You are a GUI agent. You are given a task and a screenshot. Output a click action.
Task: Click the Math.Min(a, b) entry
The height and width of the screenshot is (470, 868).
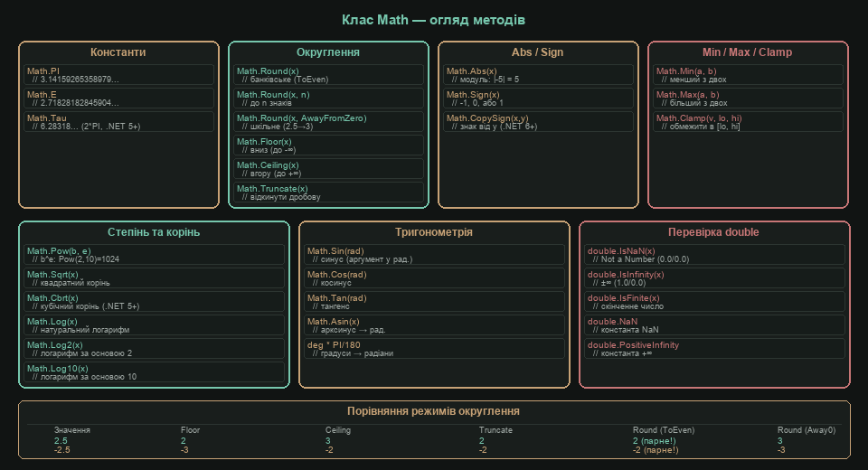pos(749,75)
